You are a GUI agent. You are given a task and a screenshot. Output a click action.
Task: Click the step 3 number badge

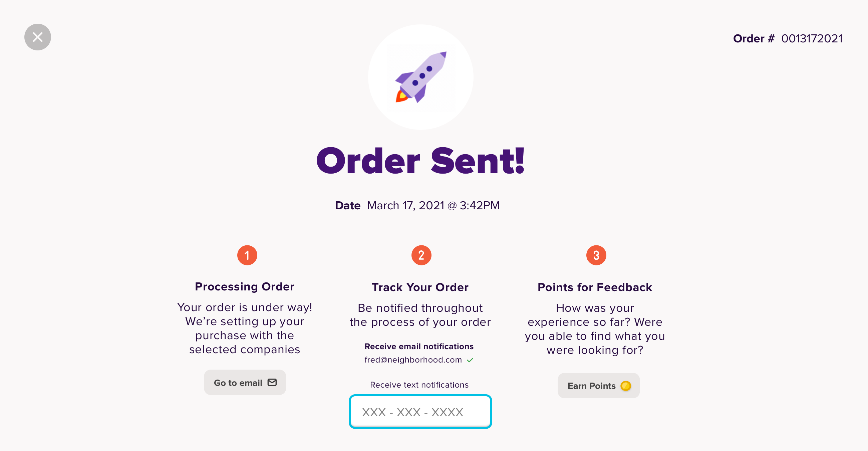pos(596,255)
